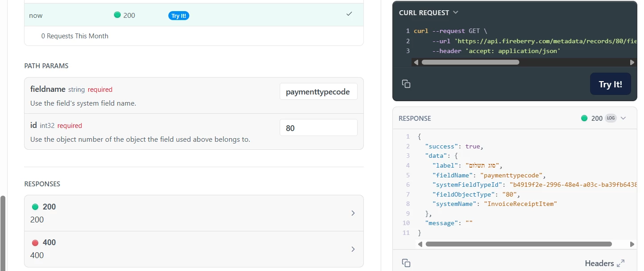Expand the 200 response details
This screenshot has height=271, width=644.
point(353,213)
